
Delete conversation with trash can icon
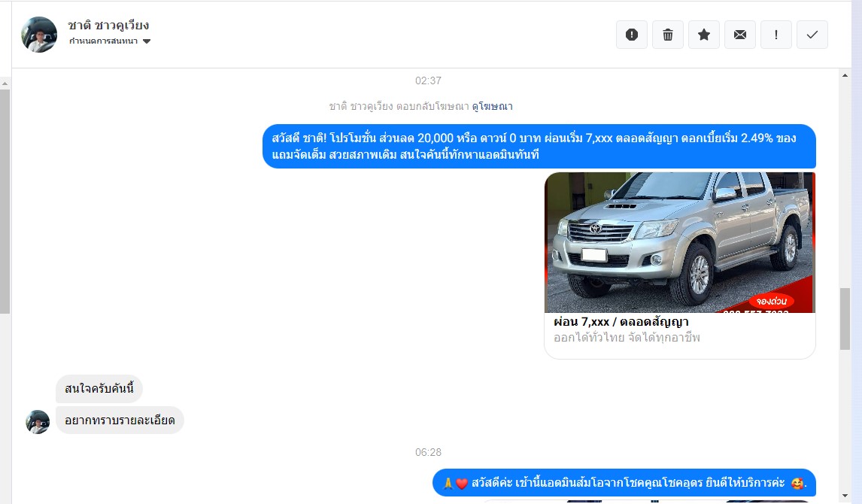tap(668, 35)
